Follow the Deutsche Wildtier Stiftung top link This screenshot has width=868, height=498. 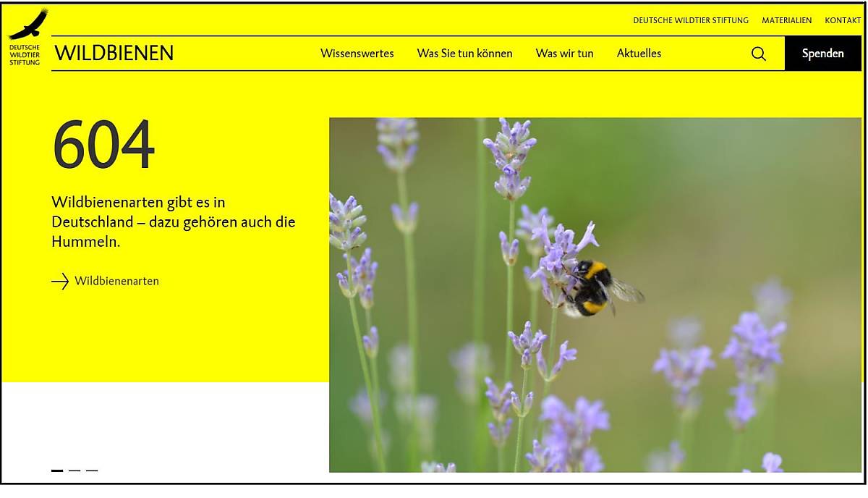691,20
